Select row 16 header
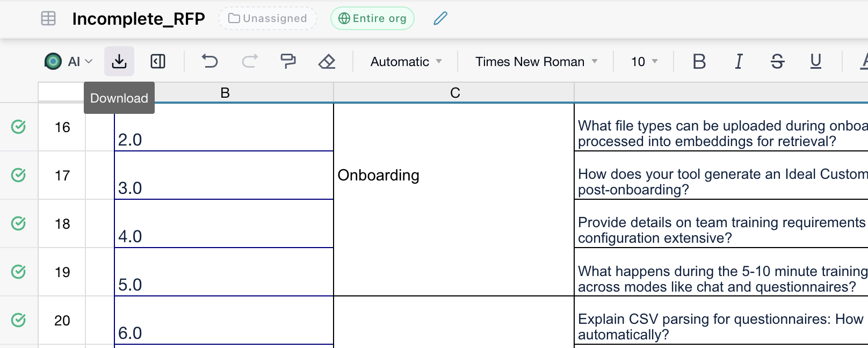 click(62, 127)
